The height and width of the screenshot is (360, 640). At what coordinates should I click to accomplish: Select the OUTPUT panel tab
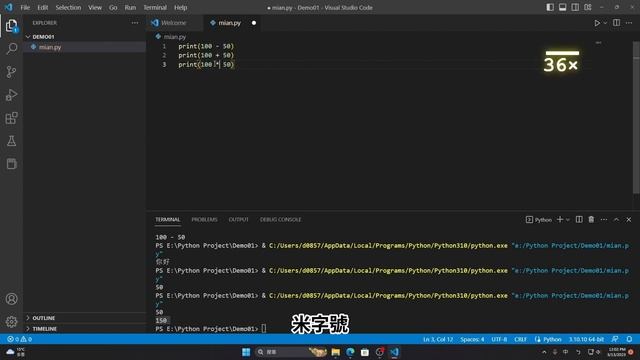point(238,220)
